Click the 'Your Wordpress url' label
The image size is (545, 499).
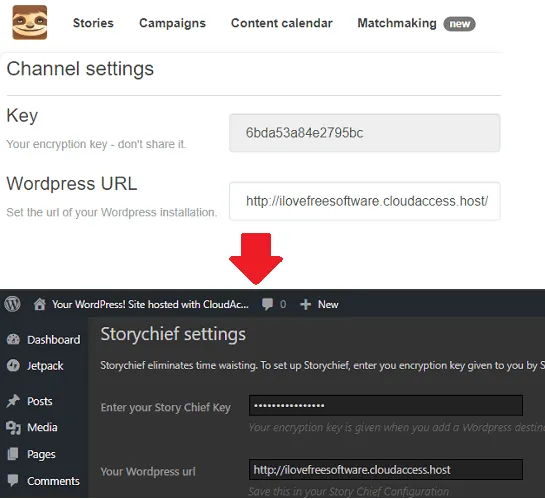(x=148, y=472)
